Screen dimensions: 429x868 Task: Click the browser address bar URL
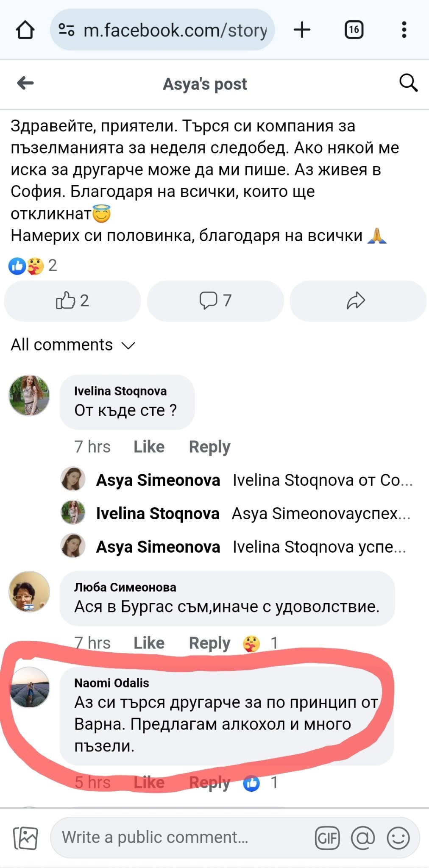(x=175, y=31)
